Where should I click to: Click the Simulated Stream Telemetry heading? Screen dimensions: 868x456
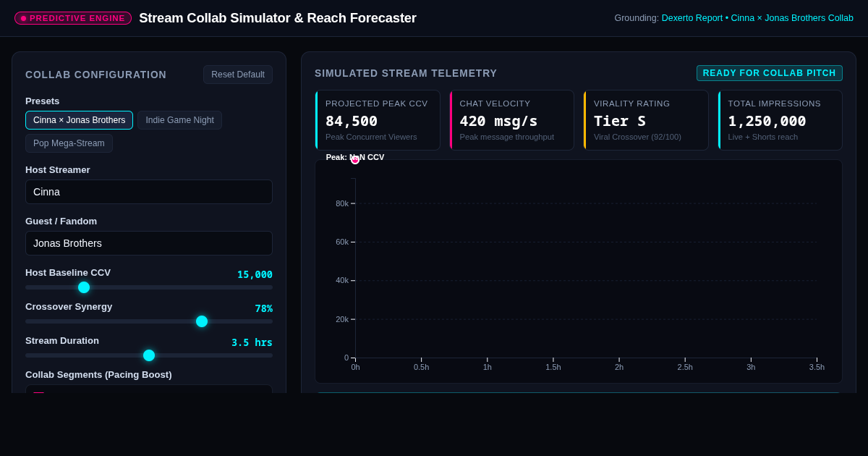pyautogui.click(x=406, y=73)
